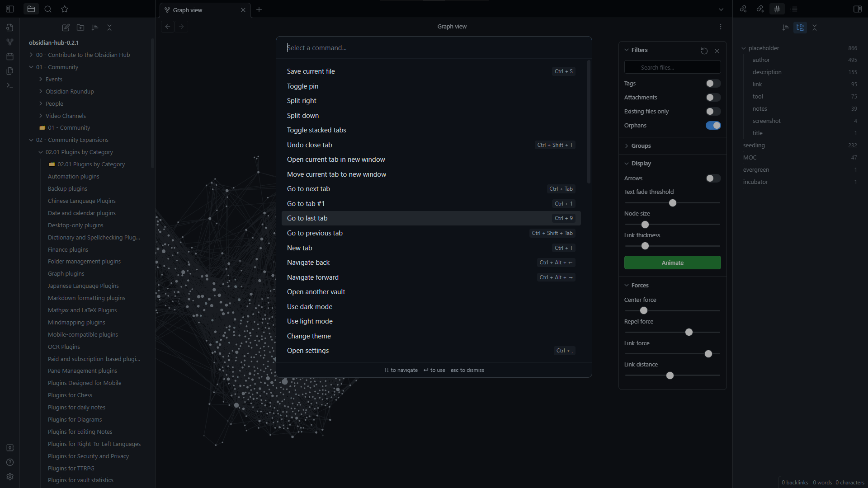Toggle the Orphans filter on

713,125
